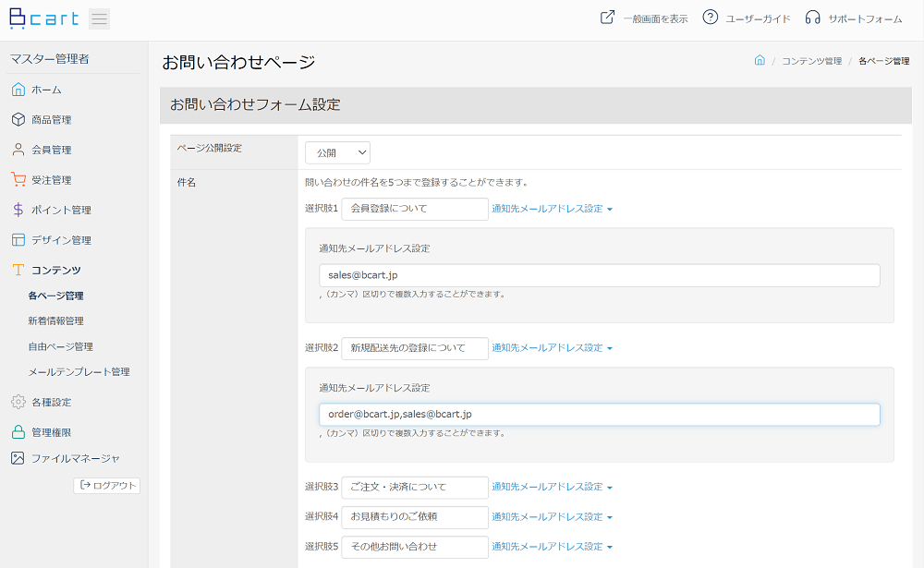924x568 pixels.
Task: Click the 商品管理 box icon
Action: pyautogui.click(x=18, y=120)
